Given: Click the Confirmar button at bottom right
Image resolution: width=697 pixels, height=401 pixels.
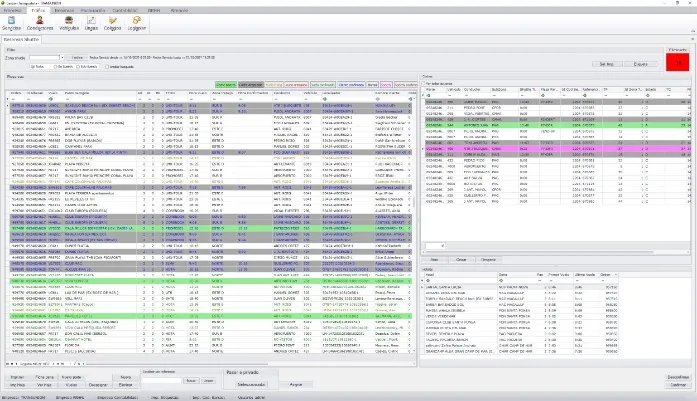Looking at the screenshot, I should (x=678, y=385).
